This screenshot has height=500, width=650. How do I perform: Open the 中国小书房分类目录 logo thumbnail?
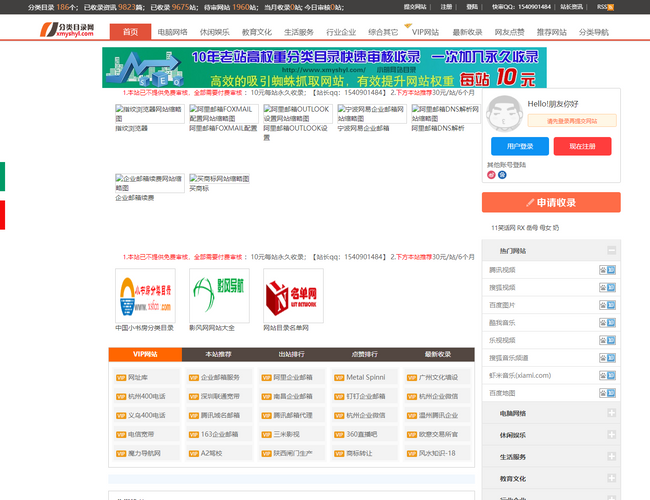(144, 295)
